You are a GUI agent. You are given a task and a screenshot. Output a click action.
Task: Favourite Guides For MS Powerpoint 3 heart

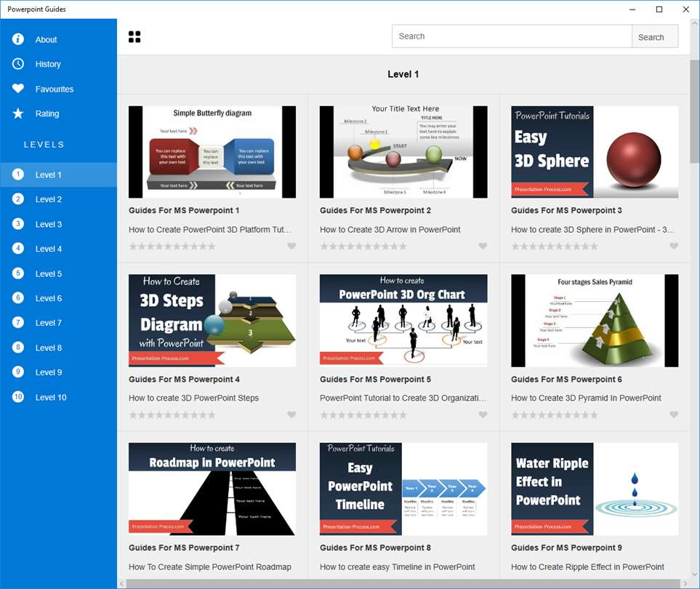click(674, 246)
